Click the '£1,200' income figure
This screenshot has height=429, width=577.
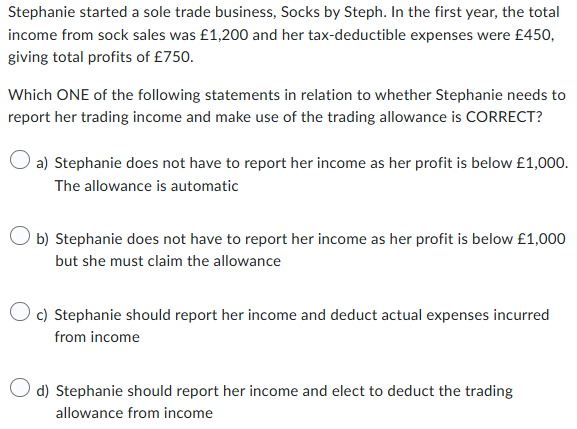224,35
